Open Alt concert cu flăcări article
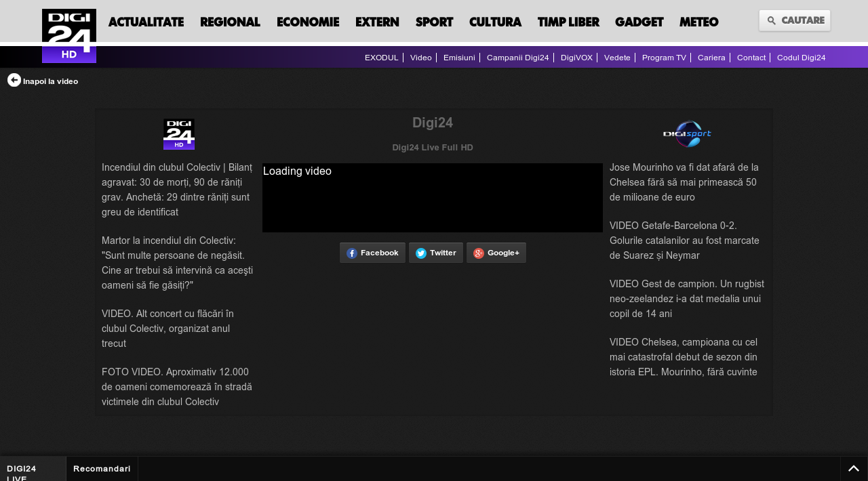 pos(167,329)
